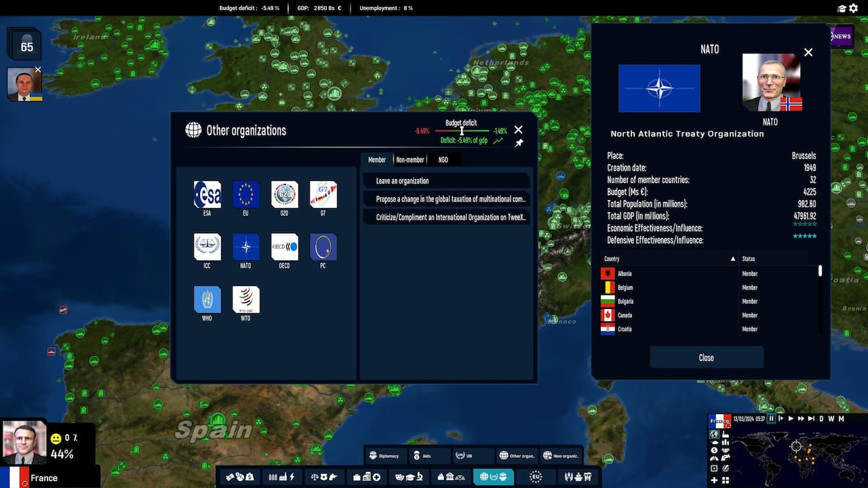Select the ICC organization icon
The height and width of the screenshot is (488, 868).
pyautogui.click(x=207, y=247)
